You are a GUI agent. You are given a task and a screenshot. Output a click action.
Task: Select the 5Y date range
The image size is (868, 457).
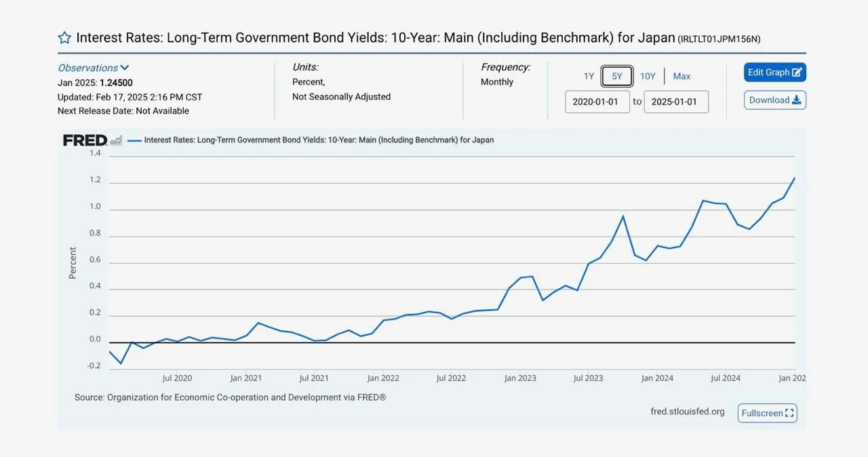[617, 76]
